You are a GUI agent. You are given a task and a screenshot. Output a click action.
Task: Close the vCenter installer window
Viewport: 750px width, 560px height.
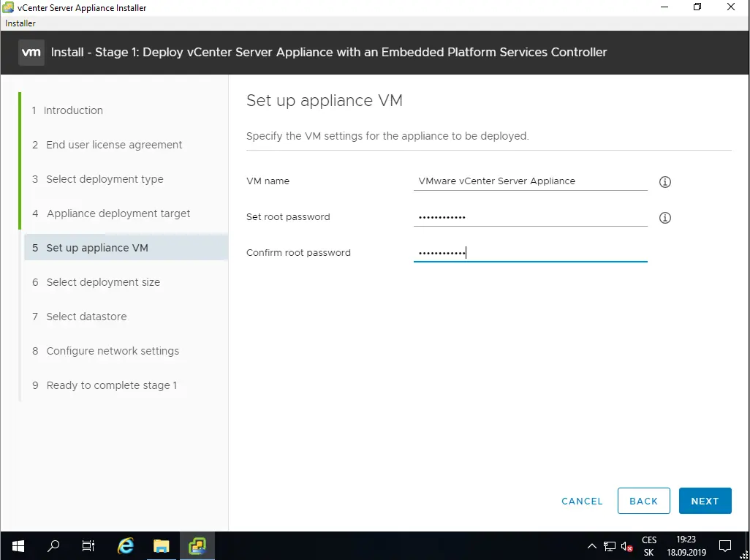(731, 7)
